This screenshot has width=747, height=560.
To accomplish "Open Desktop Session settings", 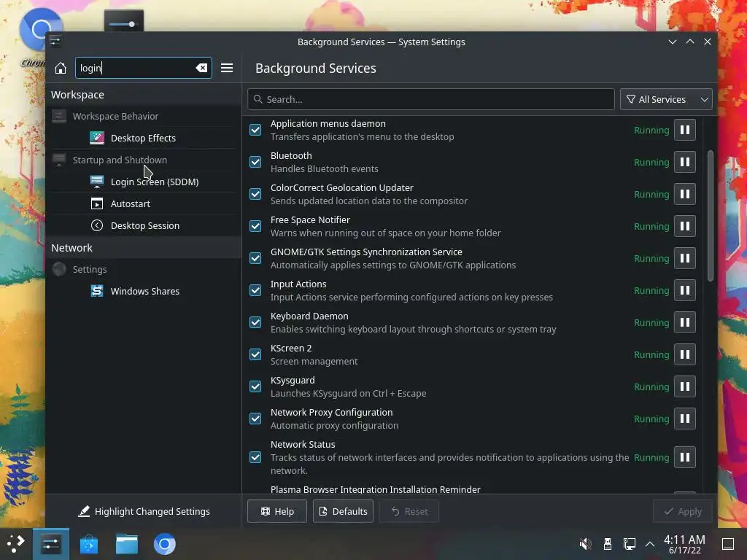I will pyautogui.click(x=143, y=226).
